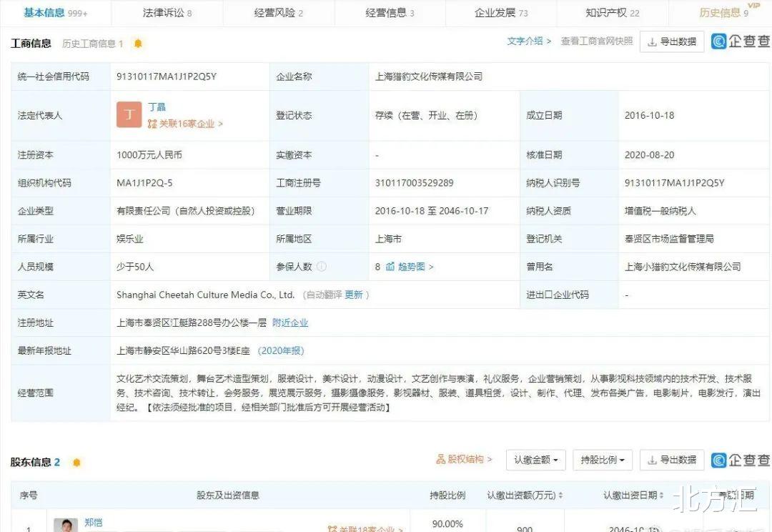Open the info icon next to 参保人数

[321, 267]
